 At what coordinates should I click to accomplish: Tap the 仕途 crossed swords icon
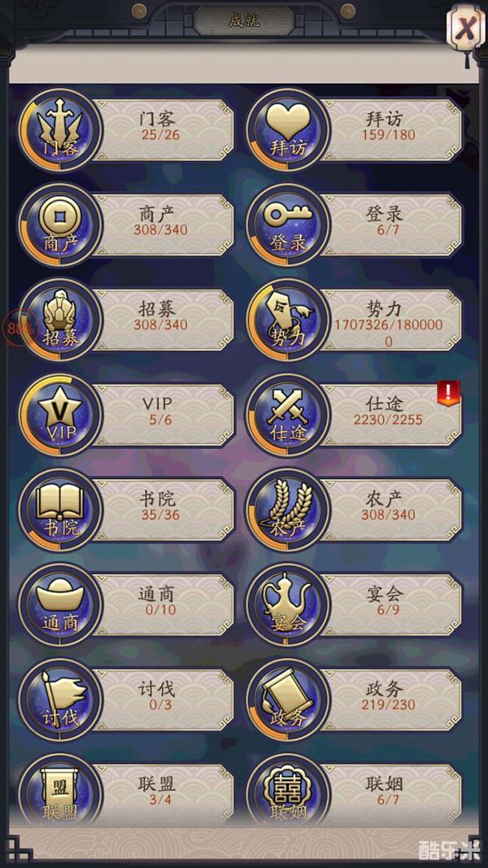[x=288, y=416]
